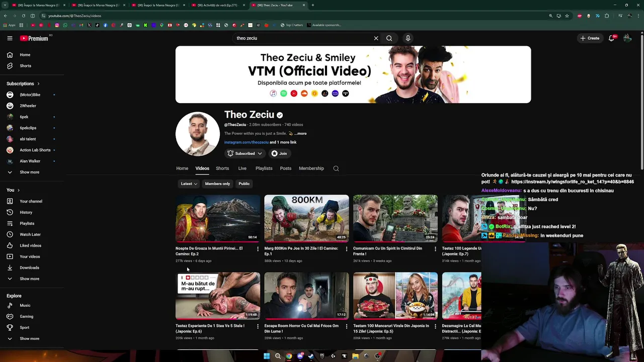Screen dimensions: 644x362
Task: Click the browser address bar
Action: (x=292, y=16)
